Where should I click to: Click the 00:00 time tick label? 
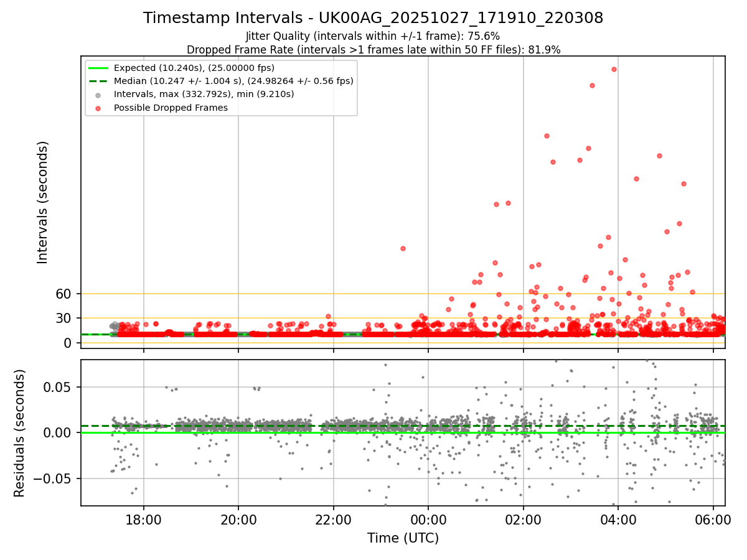428,519
